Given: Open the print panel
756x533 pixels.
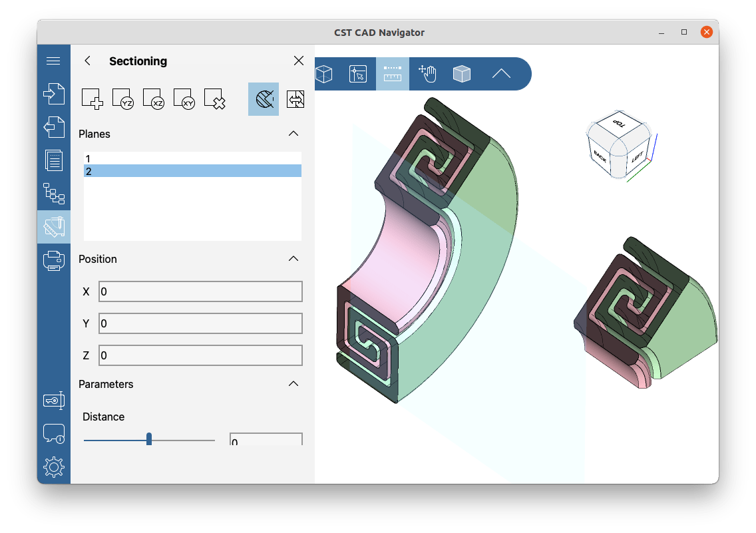Looking at the screenshot, I should [54, 260].
